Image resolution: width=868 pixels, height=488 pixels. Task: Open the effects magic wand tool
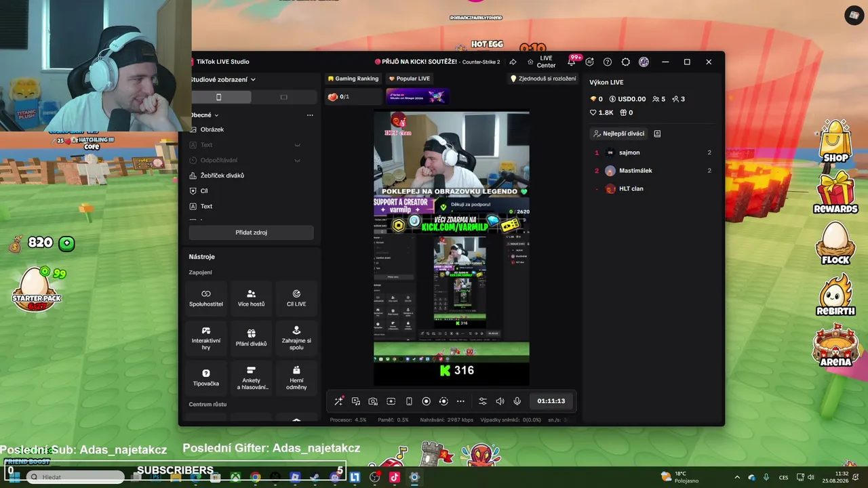tap(338, 401)
